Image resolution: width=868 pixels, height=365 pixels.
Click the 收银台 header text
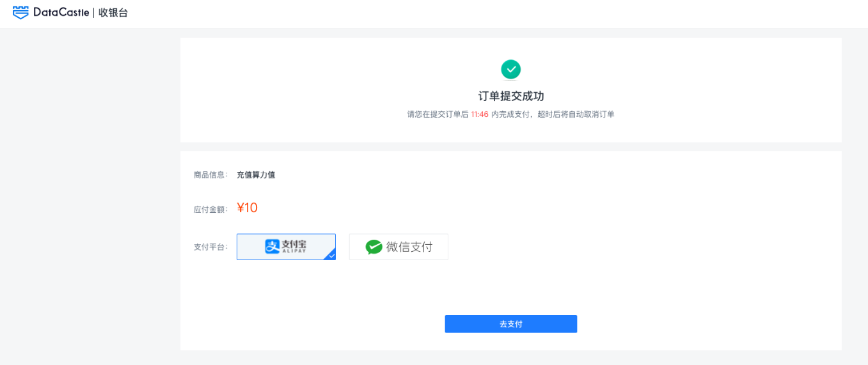113,12
